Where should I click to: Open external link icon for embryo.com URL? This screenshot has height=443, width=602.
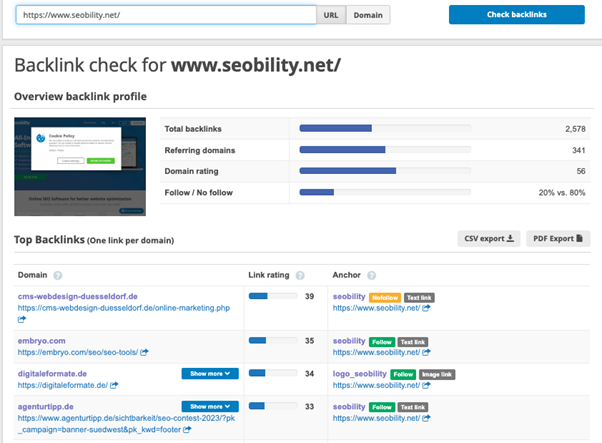click(x=145, y=352)
